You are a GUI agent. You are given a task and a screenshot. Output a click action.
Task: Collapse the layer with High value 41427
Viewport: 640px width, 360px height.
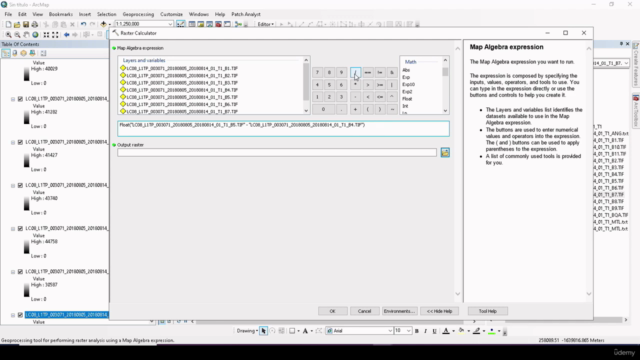(13, 142)
